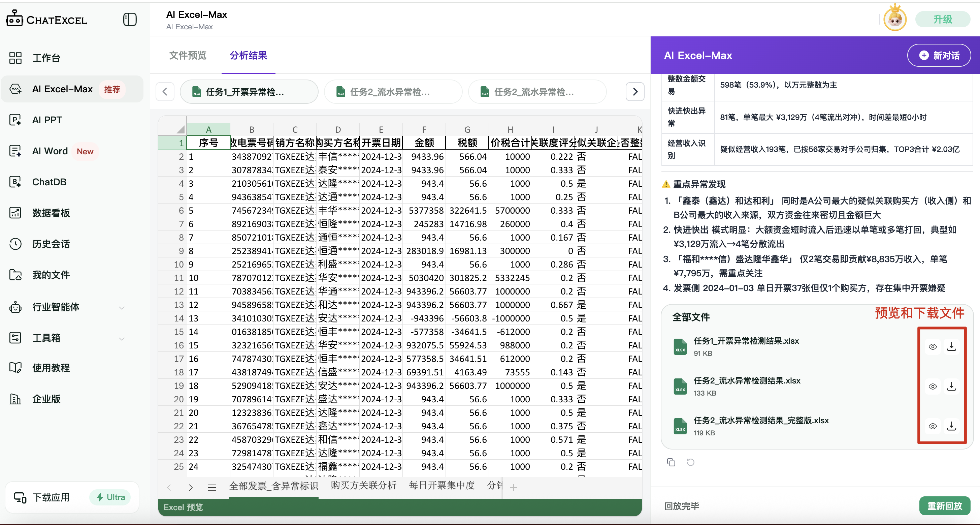Go to the previous sheet tab arrow
Viewport: 980px width, 525px height.
tap(169, 487)
